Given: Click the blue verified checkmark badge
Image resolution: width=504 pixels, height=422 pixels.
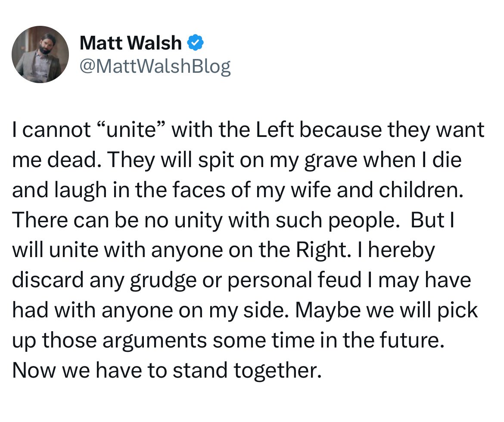Looking at the screenshot, I should click(195, 43).
